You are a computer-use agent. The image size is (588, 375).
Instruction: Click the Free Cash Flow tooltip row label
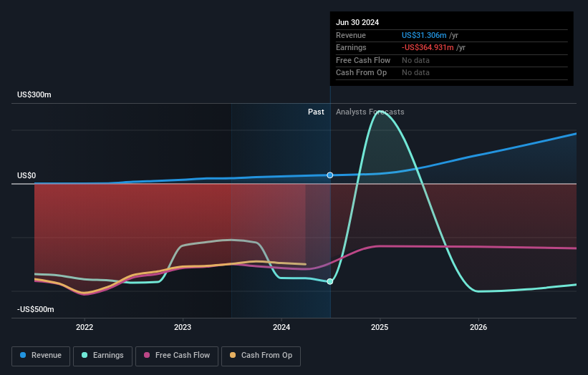[363, 60]
